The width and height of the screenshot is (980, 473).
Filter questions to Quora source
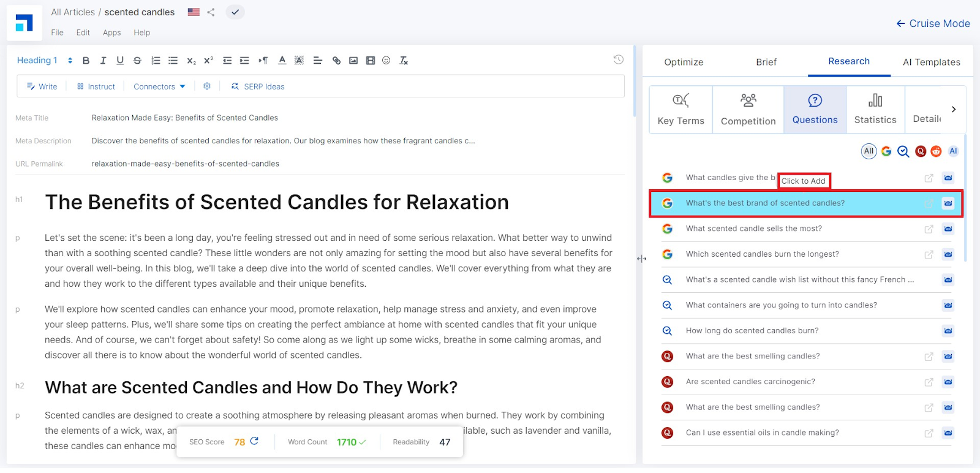(921, 151)
